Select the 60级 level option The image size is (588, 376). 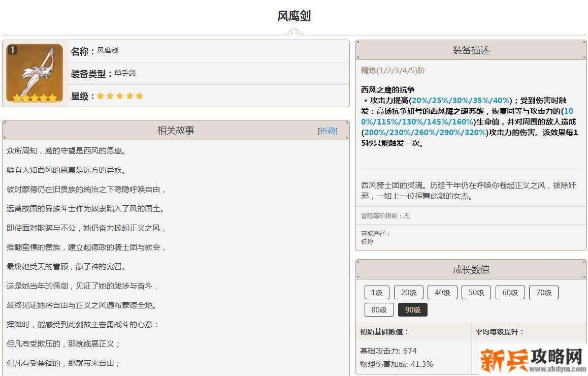pos(510,293)
